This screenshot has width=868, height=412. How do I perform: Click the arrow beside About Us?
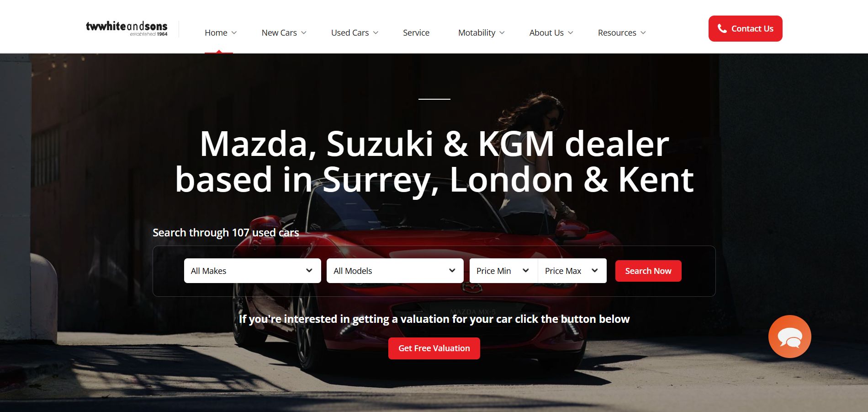(570, 33)
